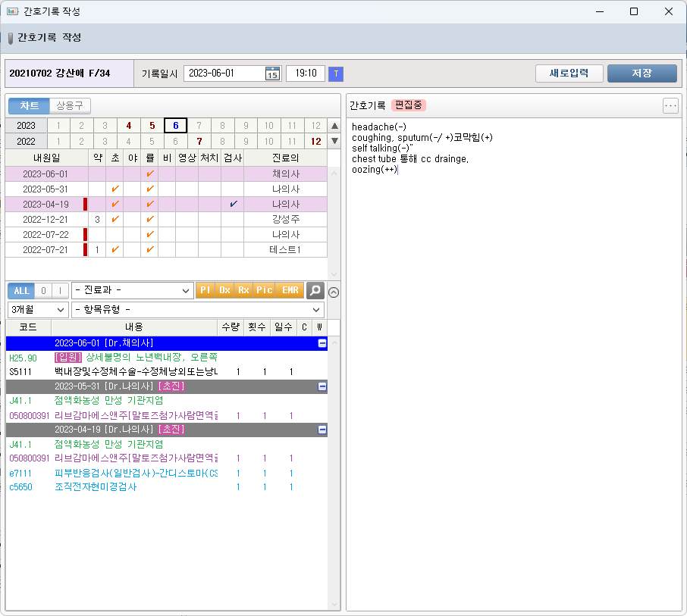Select the I inpatient filter toggle
The width and height of the screenshot is (687, 616).
click(59, 291)
